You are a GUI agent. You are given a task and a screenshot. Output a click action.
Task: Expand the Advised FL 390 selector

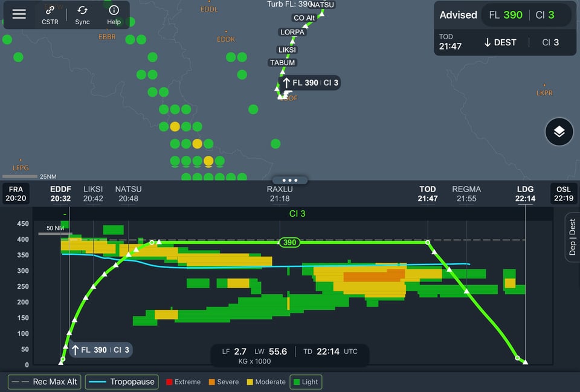(505, 15)
